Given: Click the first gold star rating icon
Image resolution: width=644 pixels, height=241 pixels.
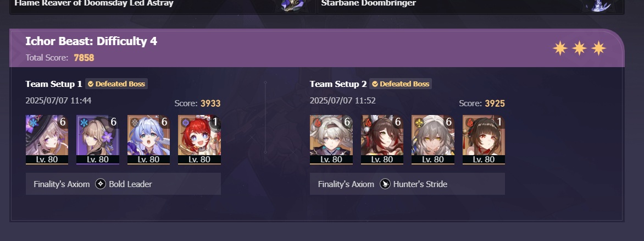Looking at the screenshot, I should [560, 48].
